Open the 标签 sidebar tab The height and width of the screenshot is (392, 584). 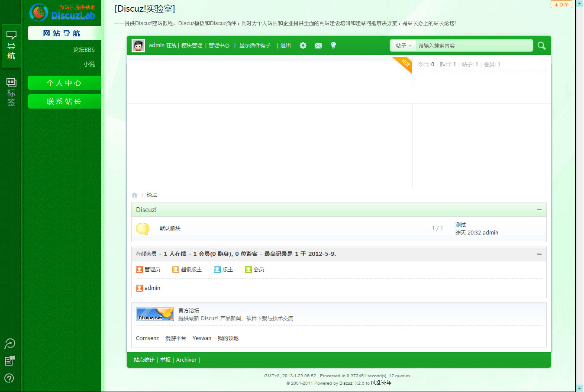(11, 92)
